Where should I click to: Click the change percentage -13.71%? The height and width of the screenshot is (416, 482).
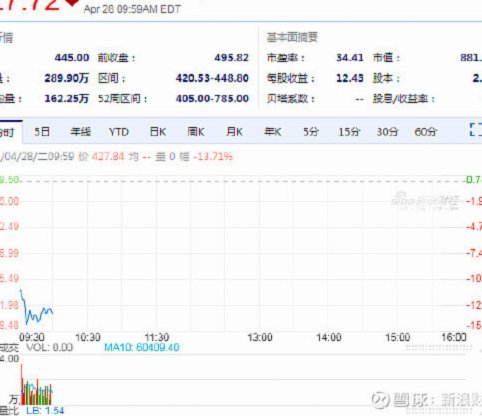pos(213,156)
